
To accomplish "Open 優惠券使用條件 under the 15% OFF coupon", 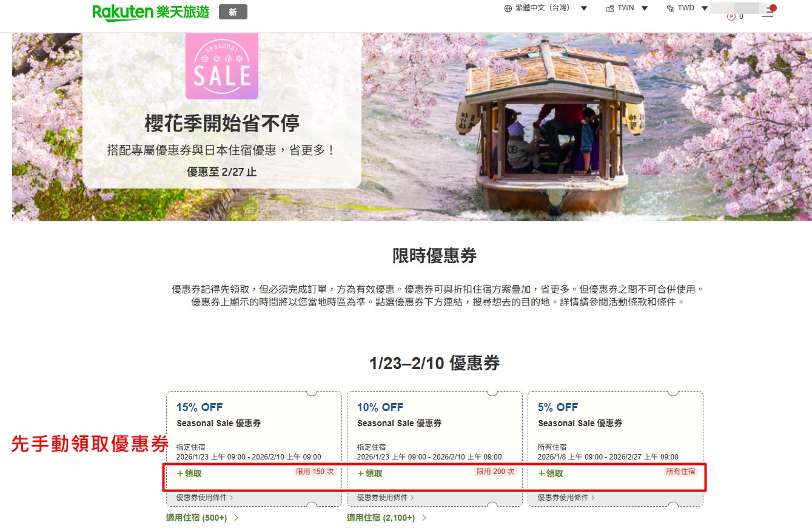I will 204,498.
